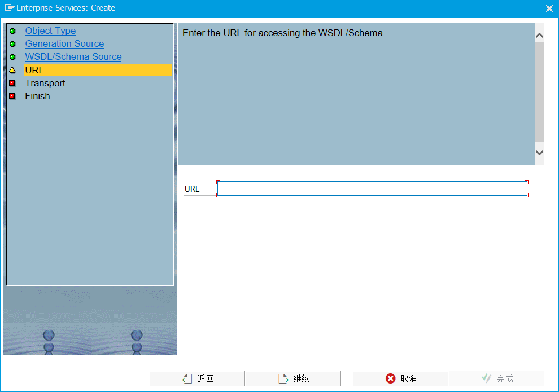Click the back arrow icon on 返回 button

tap(187, 378)
